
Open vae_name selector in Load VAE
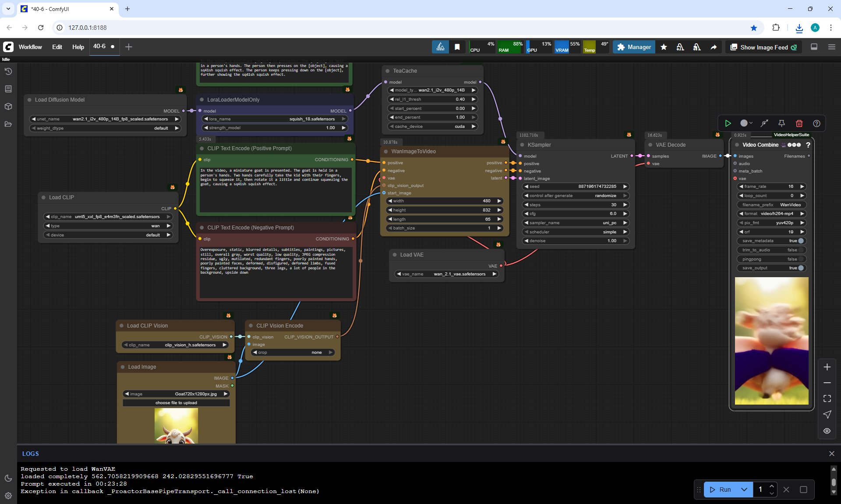[x=447, y=274]
